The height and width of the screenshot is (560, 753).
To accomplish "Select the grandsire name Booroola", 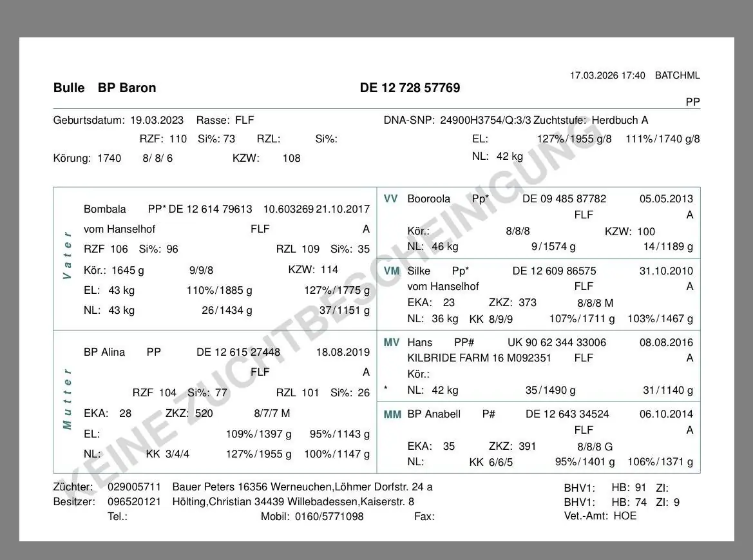I will [428, 199].
